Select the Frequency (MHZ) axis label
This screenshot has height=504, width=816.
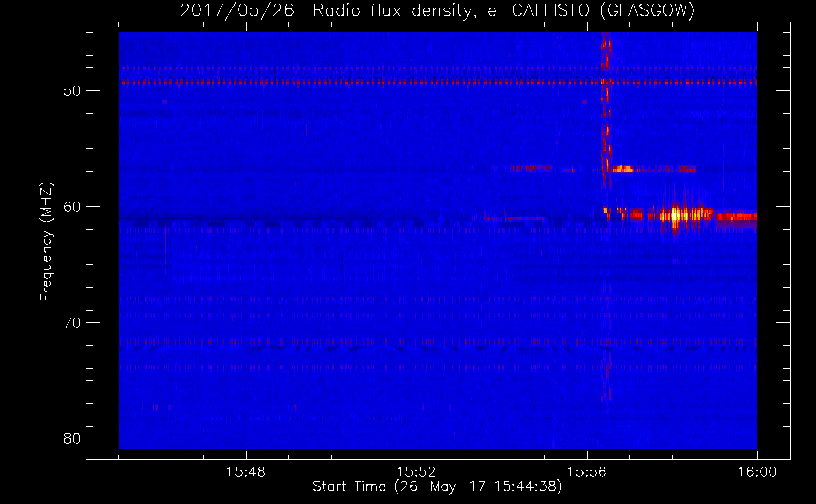46,242
